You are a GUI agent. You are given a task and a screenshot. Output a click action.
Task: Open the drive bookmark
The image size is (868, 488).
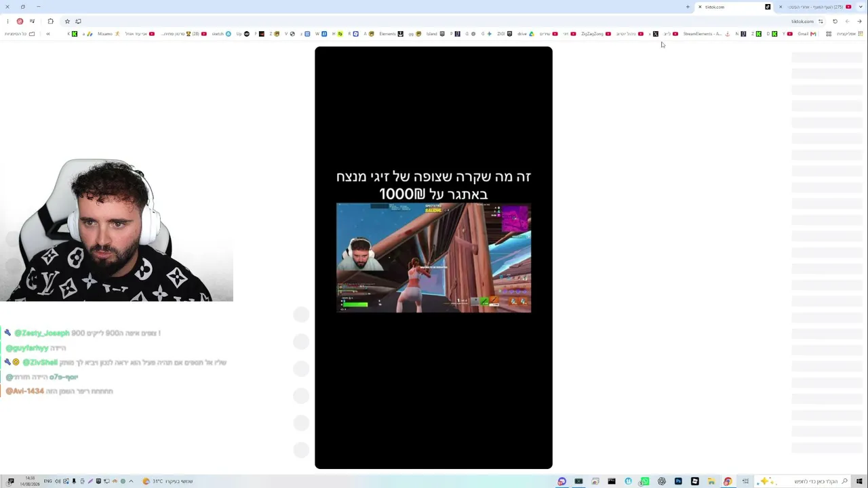point(526,34)
